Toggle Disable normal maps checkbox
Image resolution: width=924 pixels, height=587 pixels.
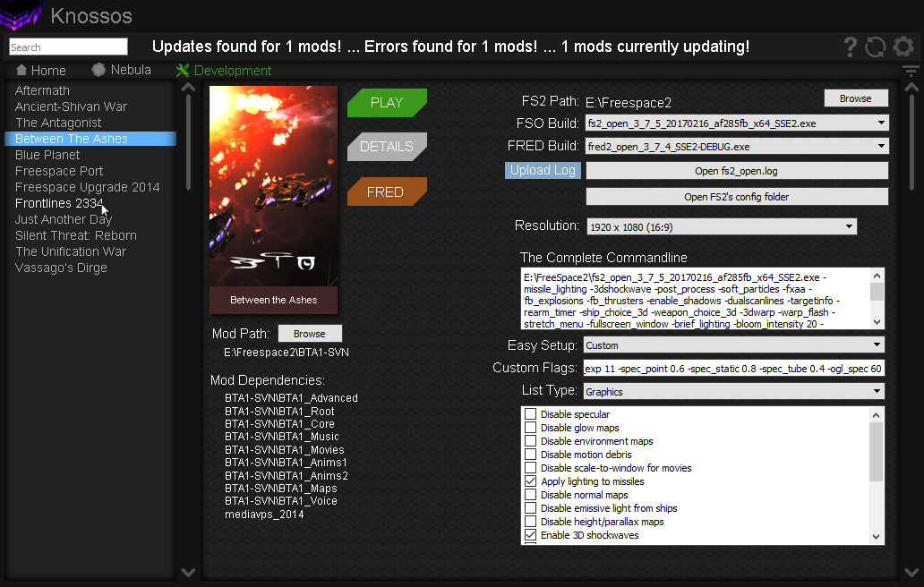[530, 495]
